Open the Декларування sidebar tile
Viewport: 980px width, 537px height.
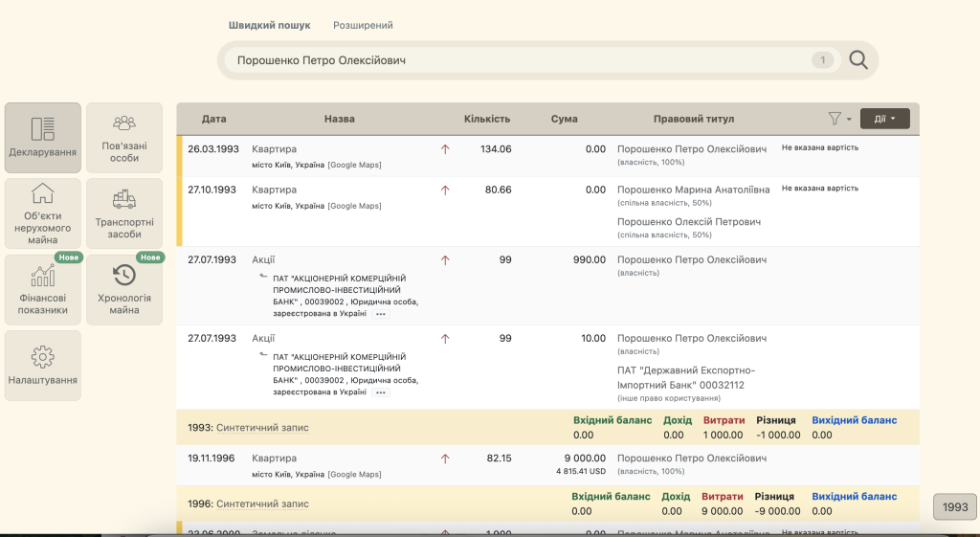tap(42, 138)
